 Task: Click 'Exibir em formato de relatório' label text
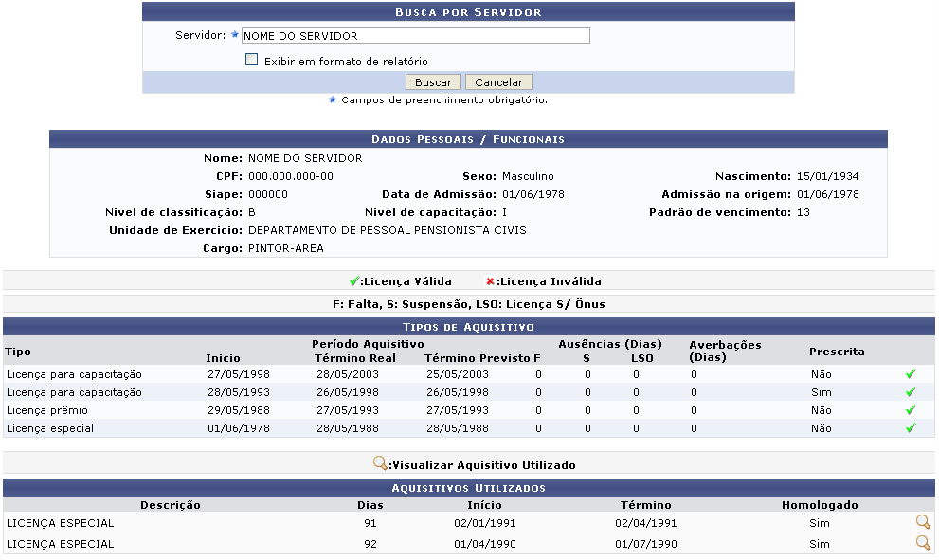tap(346, 62)
